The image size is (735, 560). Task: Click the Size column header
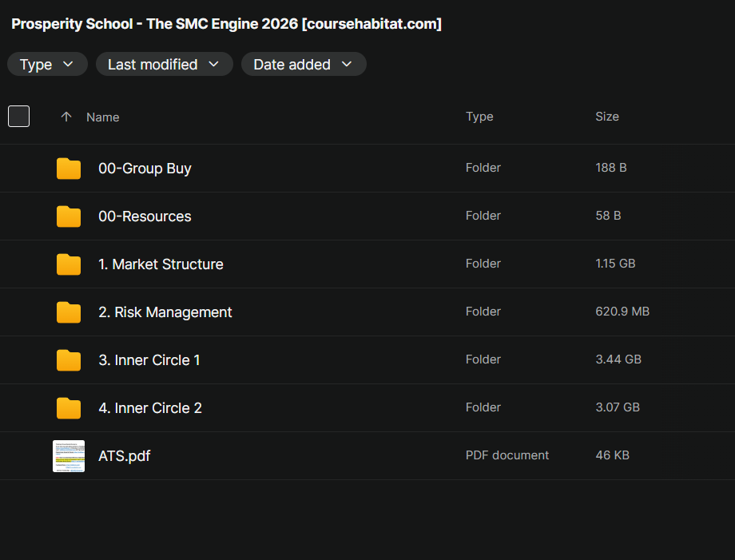607,116
